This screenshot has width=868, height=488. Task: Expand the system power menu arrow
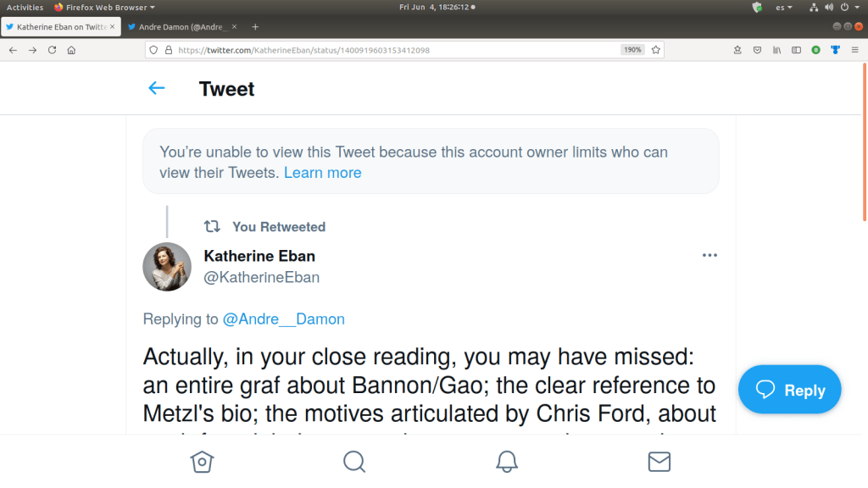(x=857, y=8)
